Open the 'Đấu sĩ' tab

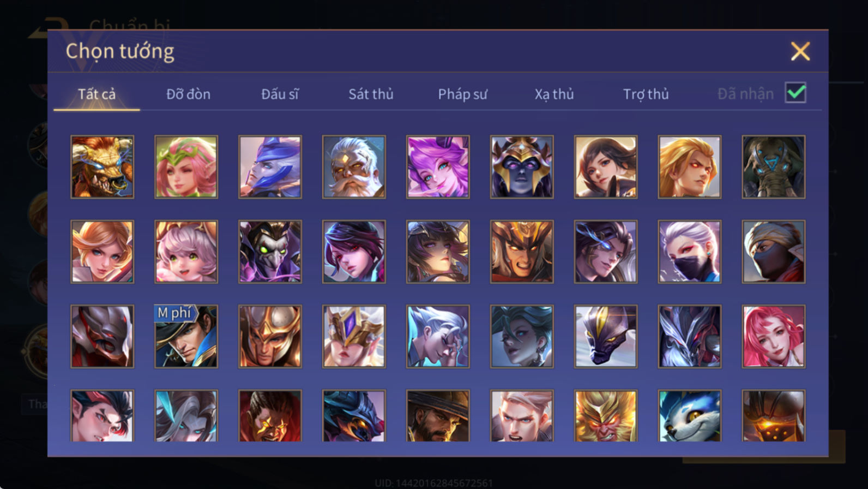280,94
